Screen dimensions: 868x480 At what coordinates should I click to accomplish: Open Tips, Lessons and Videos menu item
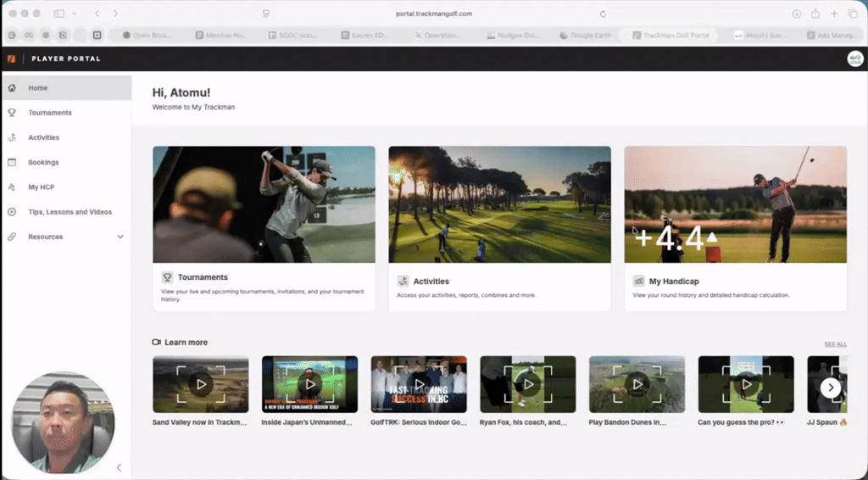[66, 212]
